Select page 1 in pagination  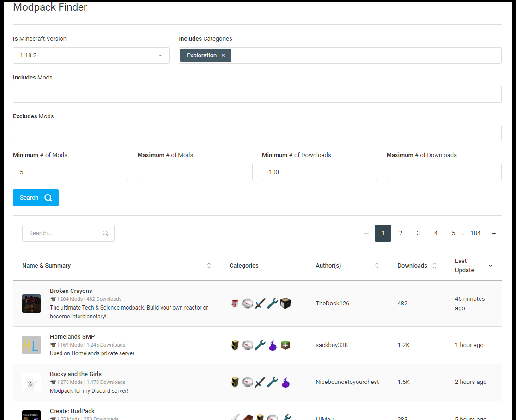pos(382,233)
